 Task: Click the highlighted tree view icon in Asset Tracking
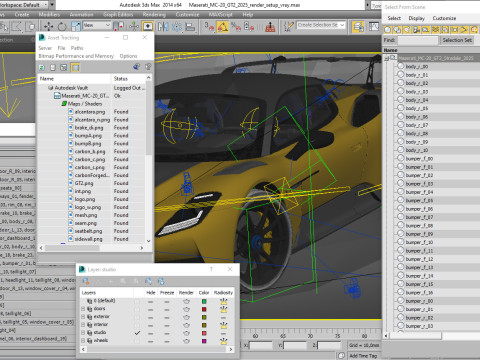point(75,67)
